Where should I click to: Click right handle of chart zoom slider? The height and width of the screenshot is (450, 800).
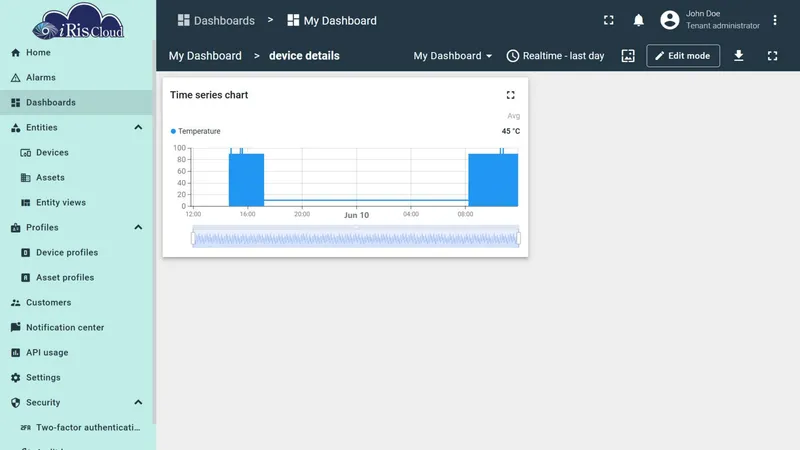tap(518, 238)
